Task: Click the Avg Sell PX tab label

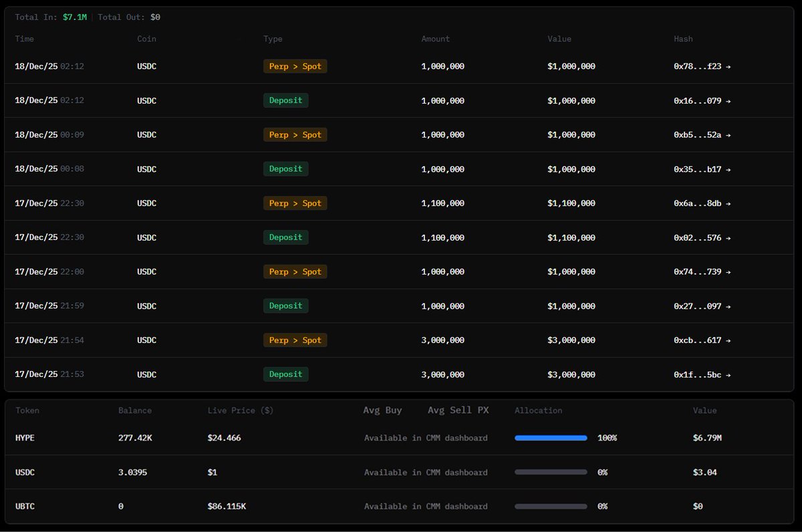Action: [x=458, y=410]
